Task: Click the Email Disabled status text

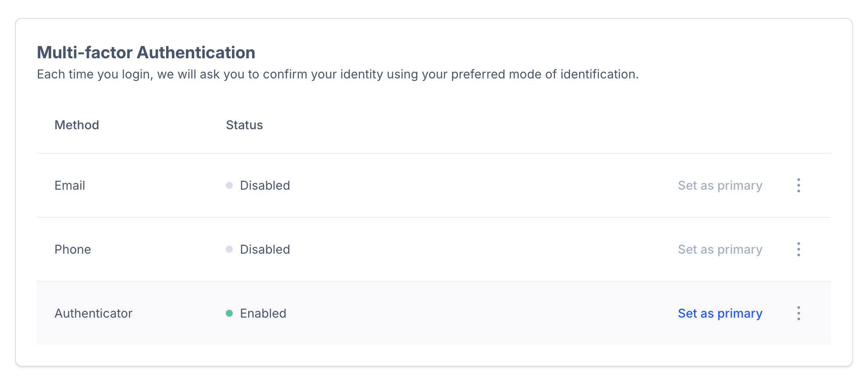Action: (265, 185)
